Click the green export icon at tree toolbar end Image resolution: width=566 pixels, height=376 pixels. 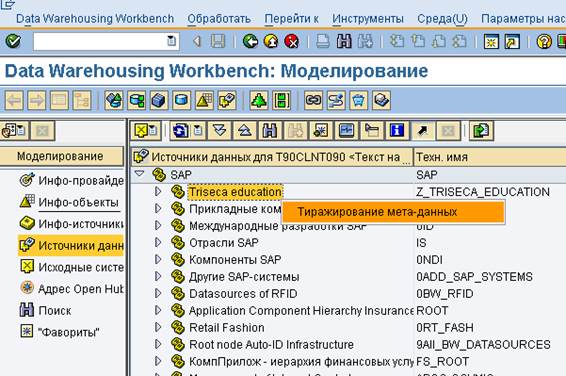pos(481,130)
